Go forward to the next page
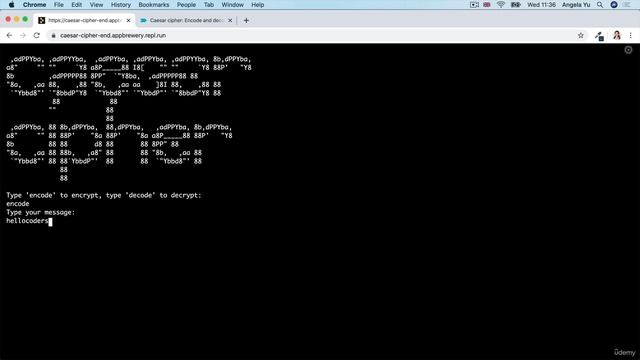Image resolution: width=640 pixels, height=360 pixels. pyautogui.click(x=23, y=36)
